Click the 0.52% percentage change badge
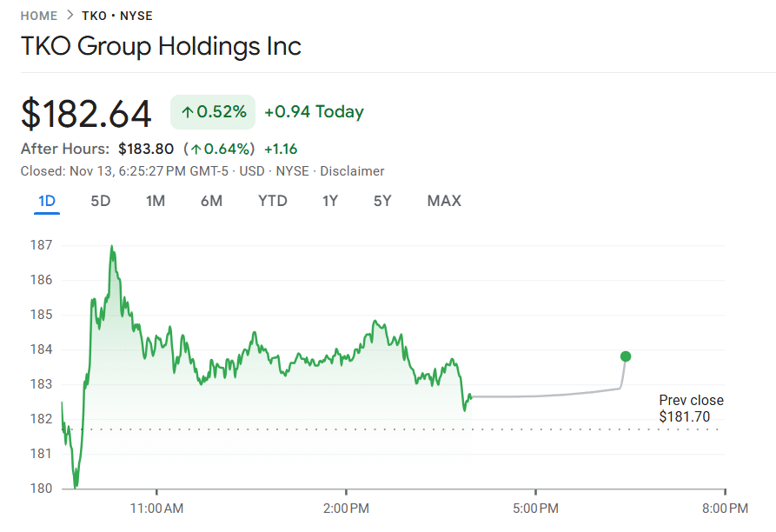This screenshot has height=532, width=776. (212, 111)
